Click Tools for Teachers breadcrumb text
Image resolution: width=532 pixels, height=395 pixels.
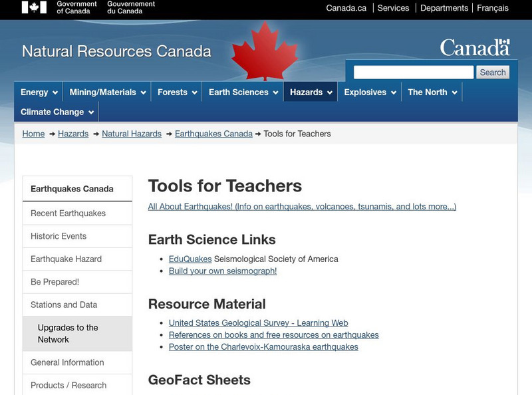coord(297,134)
